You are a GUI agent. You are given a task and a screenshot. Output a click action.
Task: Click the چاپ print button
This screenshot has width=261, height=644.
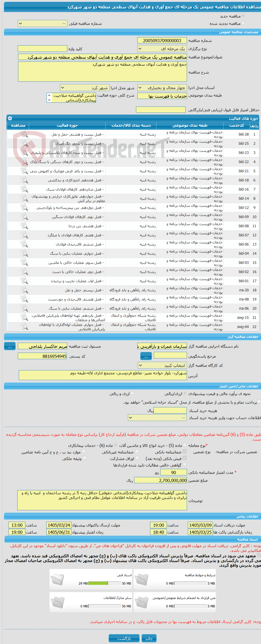pyautogui.click(x=149, y=638)
